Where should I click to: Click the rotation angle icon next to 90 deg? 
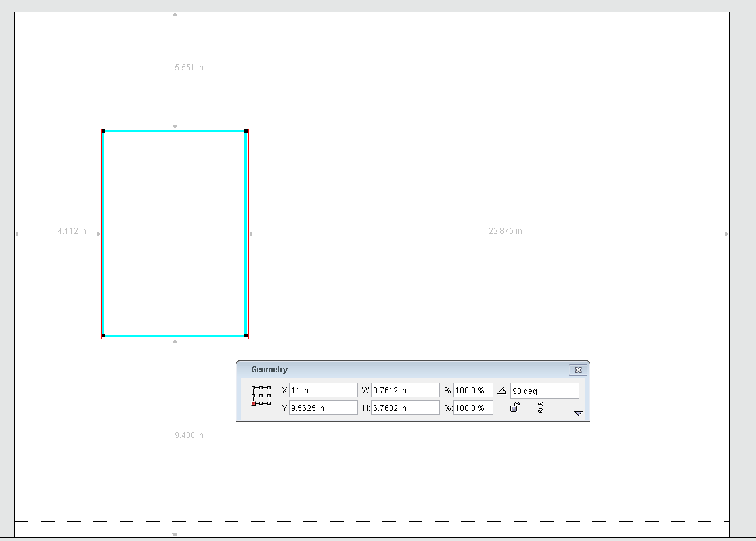(501, 391)
